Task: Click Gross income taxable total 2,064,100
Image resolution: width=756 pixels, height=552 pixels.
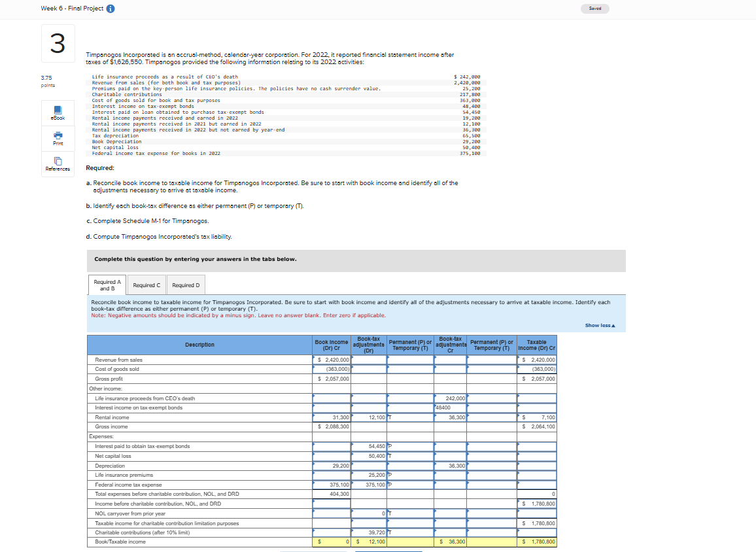Action: tap(537, 426)
